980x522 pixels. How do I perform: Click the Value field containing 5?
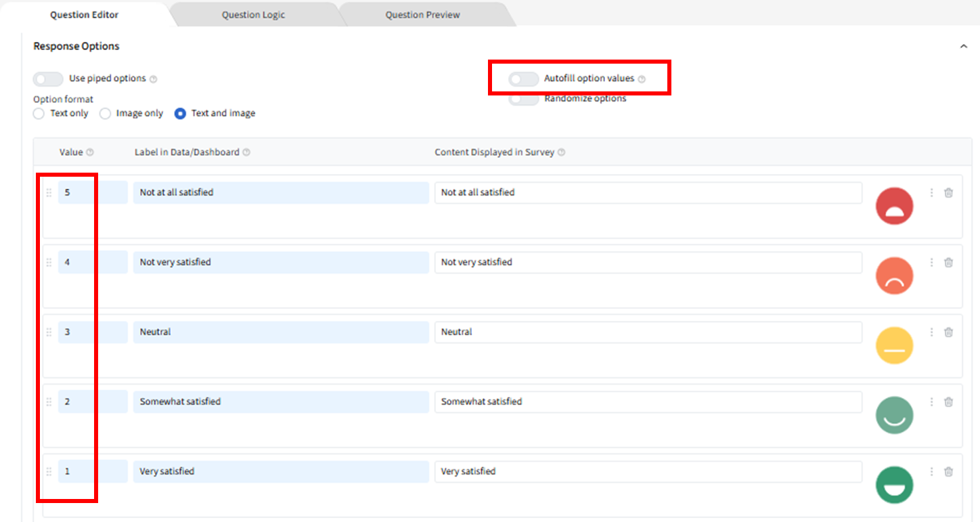pos(92,193)
